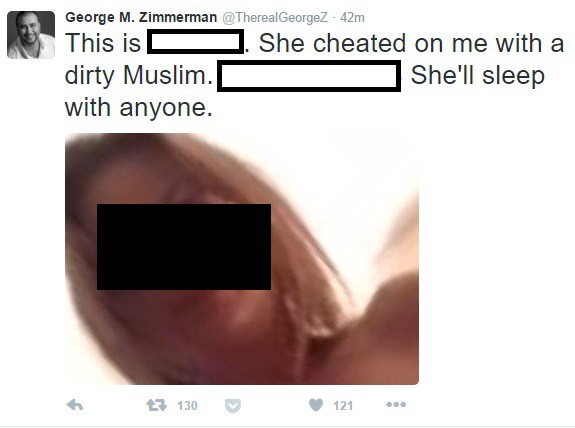The image size is (575, 428).
Task: Click the tweet's last line 'with anyone.'
Action: pos(139,108)
